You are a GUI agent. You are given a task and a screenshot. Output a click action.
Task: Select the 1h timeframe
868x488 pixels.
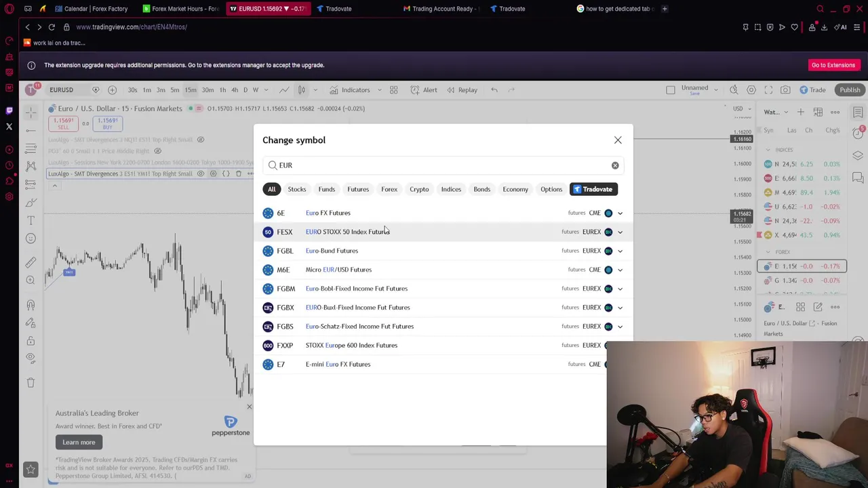pyautogui.click(x=222, y=90)
